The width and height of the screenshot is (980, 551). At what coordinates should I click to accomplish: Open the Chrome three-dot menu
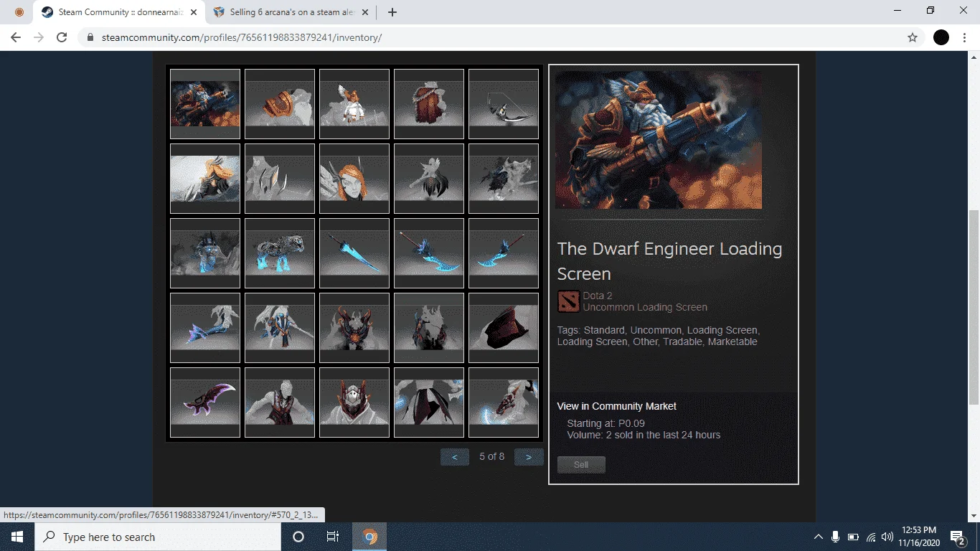(x=965, y=37)
